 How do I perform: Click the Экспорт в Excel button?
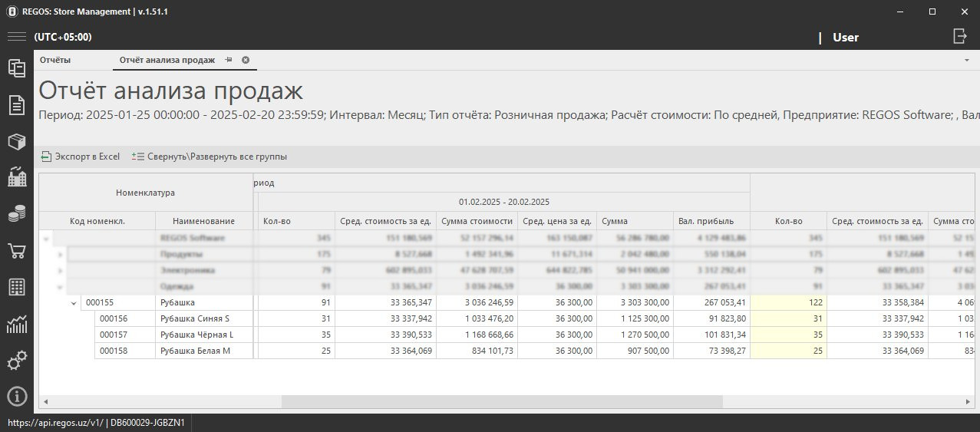[x=81, y=157]
